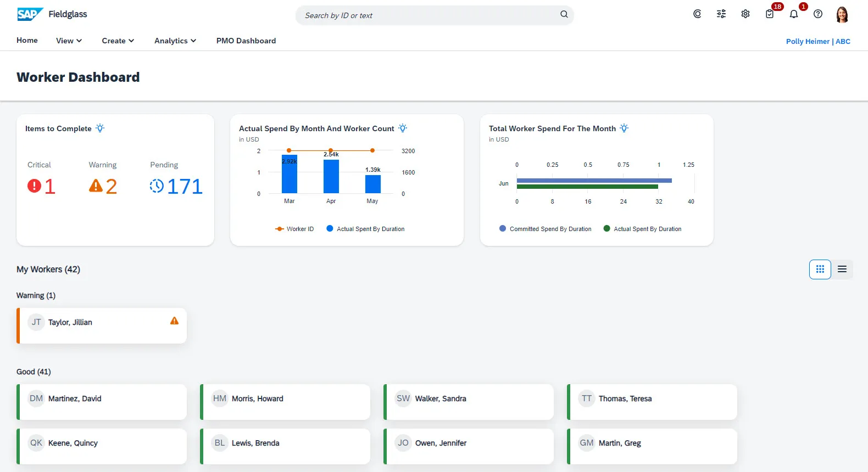This screenshot has height=472, width=868.
Task: Open Thomas, Teresa worker card
Action: pos(652,402)
